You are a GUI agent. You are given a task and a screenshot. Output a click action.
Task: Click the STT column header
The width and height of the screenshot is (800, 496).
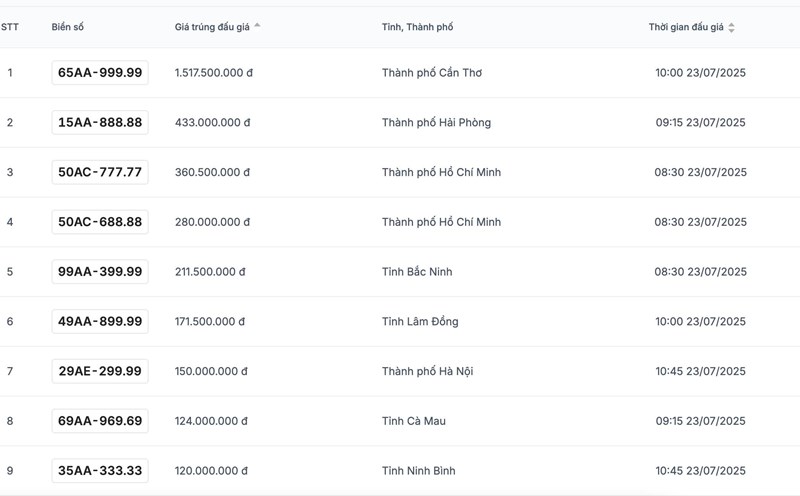10,27
